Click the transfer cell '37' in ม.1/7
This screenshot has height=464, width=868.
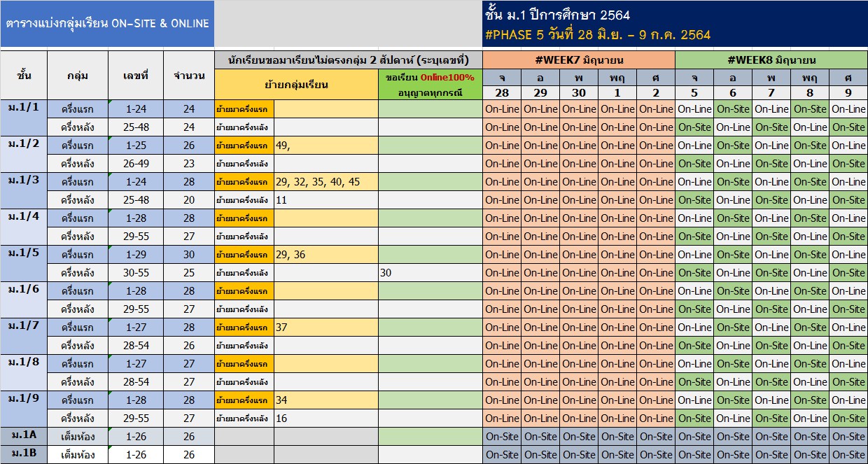click(x=326, y=328)
